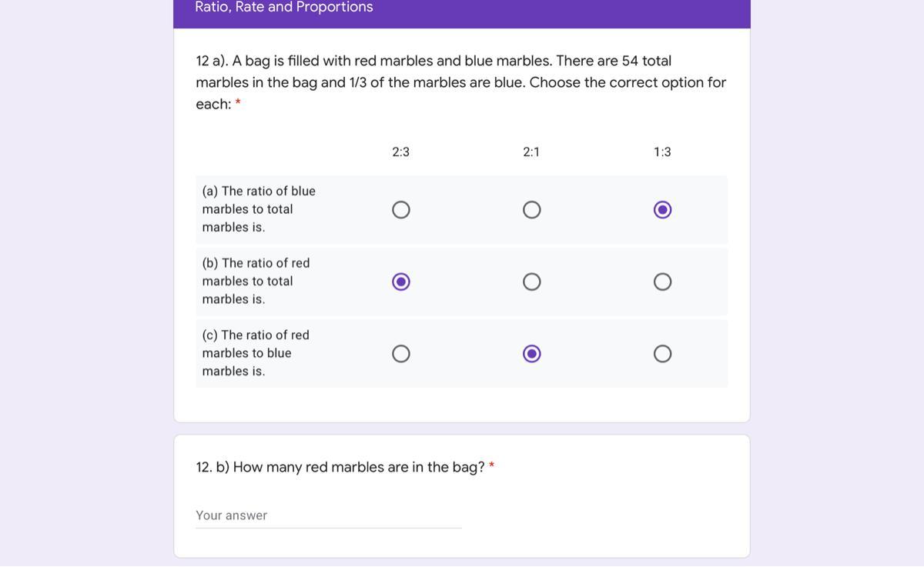The width and height of the screenshot is (924, 567).
Task: Focus the 'Your answer' text field
Action: click(x=328, y=515)
